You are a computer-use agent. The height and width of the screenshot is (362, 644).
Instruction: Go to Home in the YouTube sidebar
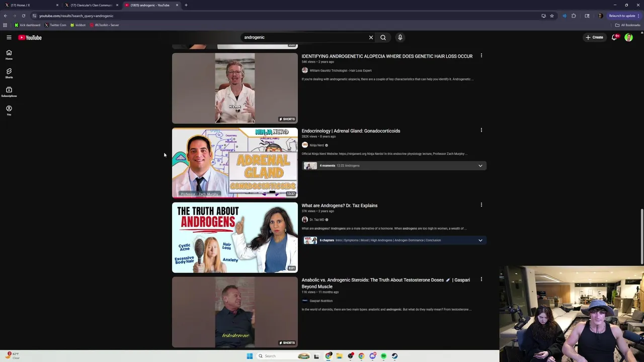[x=9, y=55]
